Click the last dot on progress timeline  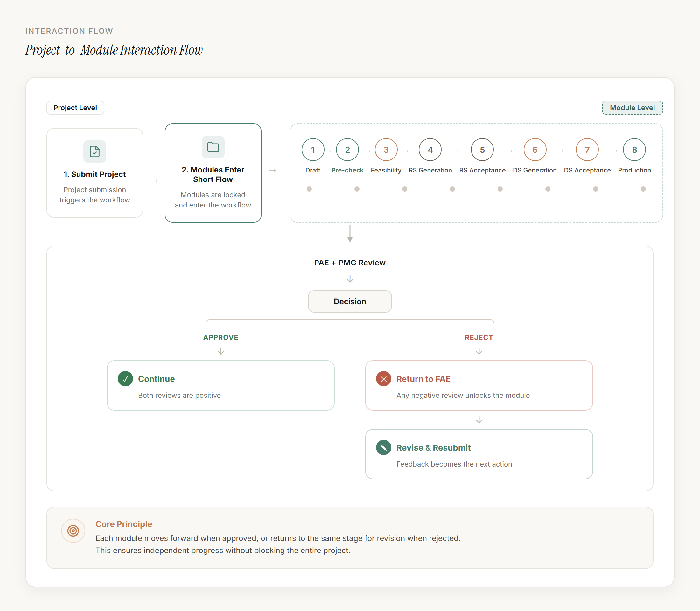pyautogui.click(x=643, y=189)
